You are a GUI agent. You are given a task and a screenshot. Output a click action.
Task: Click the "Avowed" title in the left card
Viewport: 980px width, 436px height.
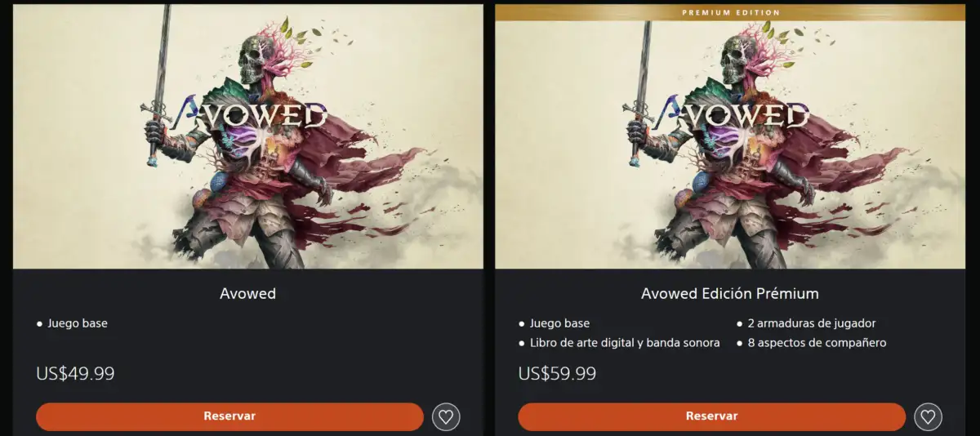[248, 293]
